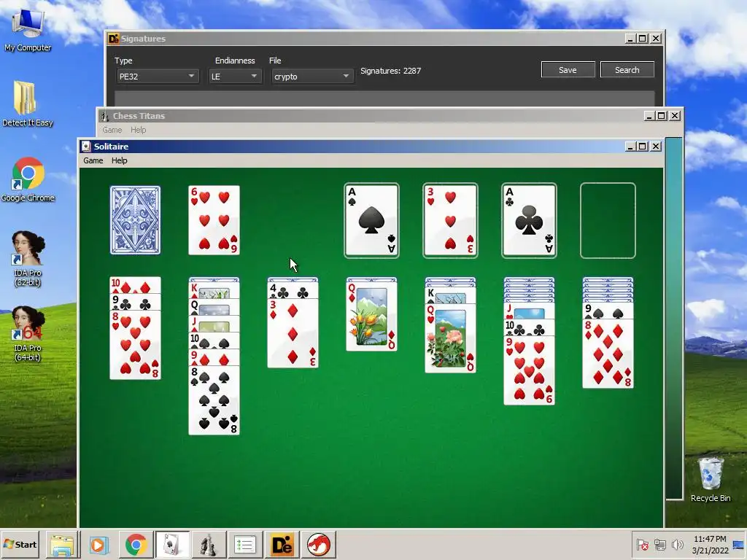Image resolution: width=747 pixels, height=560 pixels.
Task: Select the 10 of diamonds tableau card
Action: [135, 285]
